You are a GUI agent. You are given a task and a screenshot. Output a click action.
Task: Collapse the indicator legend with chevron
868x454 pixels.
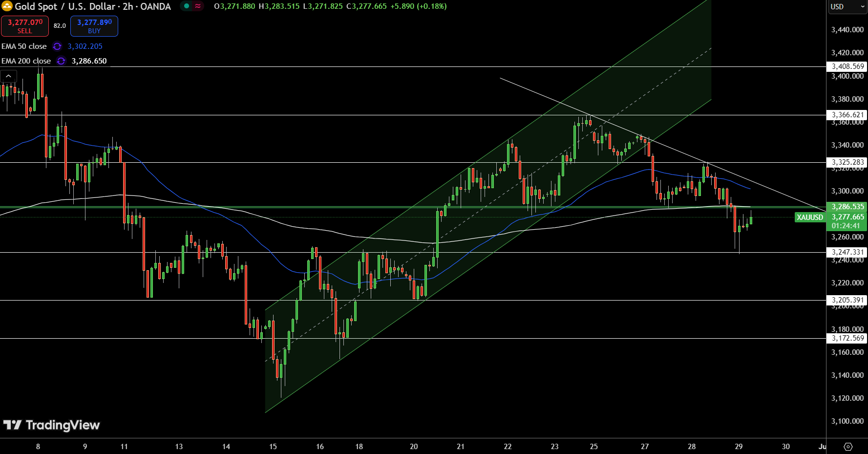coord(9,76)
